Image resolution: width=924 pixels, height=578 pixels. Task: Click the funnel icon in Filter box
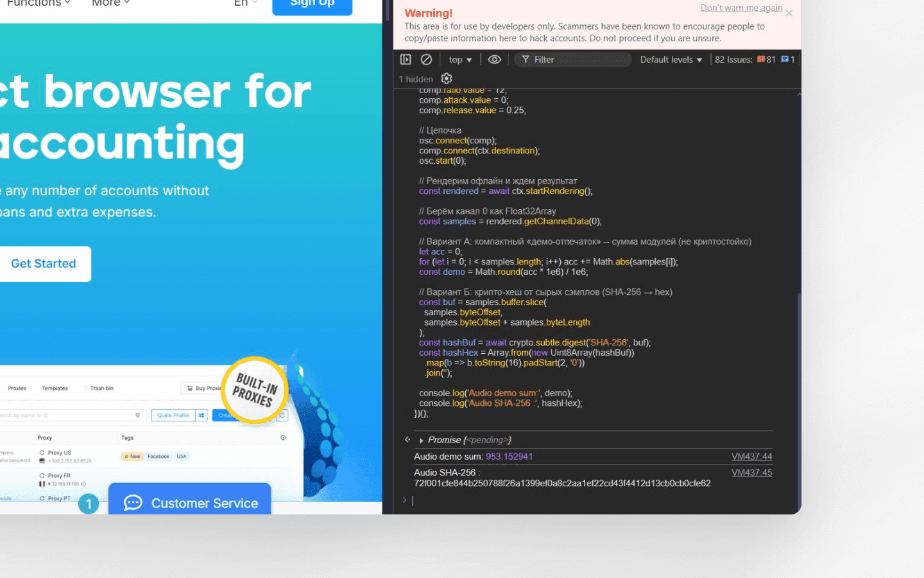click(x=526, y=60)
